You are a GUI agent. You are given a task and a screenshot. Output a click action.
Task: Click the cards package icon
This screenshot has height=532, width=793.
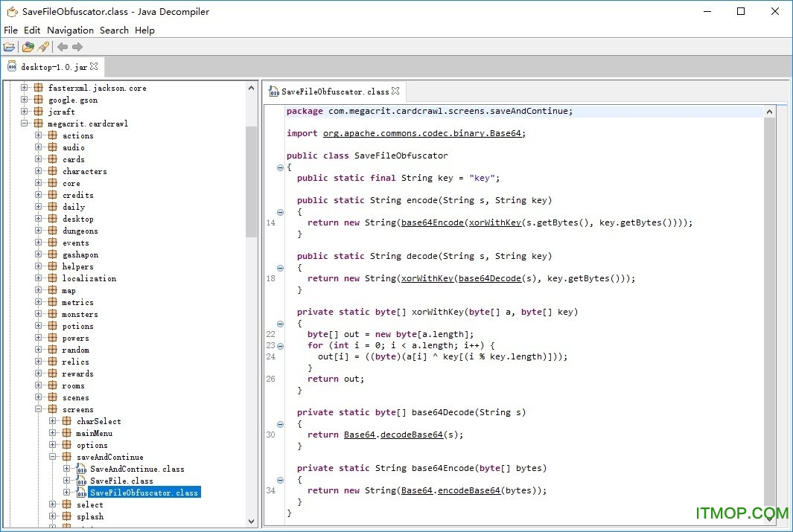(x=53, y=159)
